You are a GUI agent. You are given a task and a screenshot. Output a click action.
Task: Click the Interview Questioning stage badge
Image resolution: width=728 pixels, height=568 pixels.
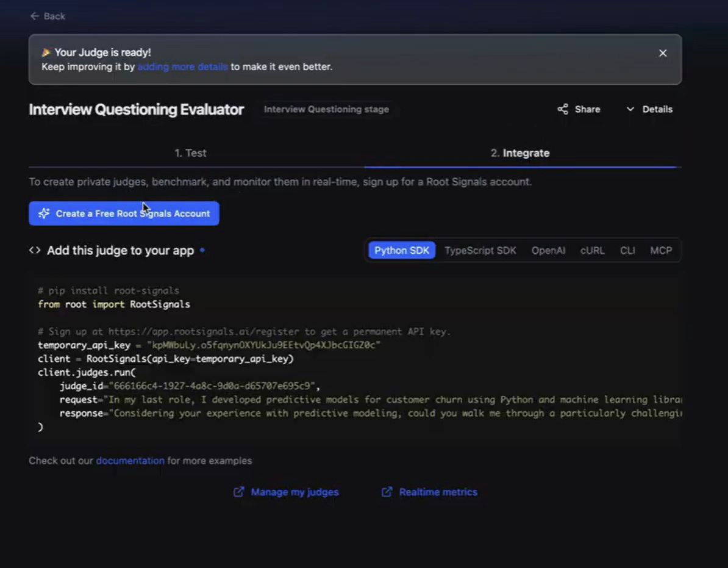pos(326,109)
